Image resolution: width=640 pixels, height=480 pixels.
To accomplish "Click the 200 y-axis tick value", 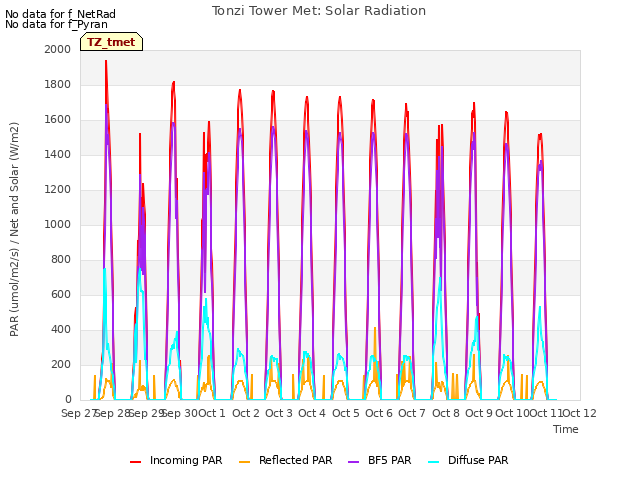I will (61, 364).
